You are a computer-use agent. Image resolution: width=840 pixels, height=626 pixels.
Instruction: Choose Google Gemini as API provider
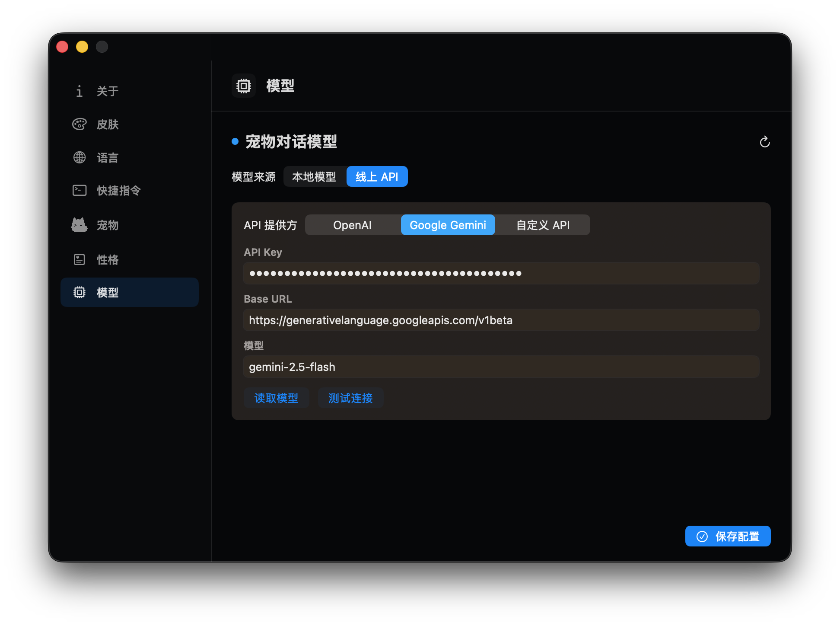click(448, 225)
